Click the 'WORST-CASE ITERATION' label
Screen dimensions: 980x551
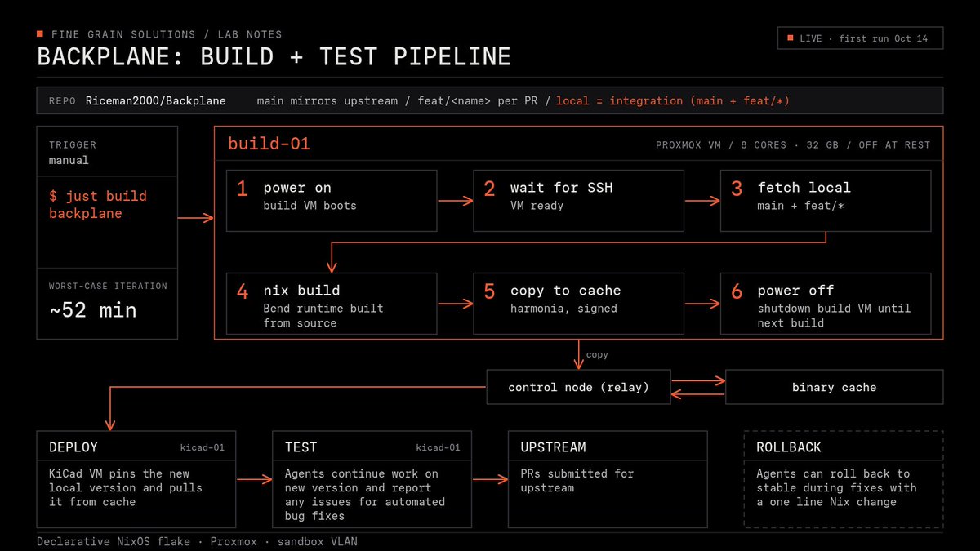[x=108, y=286]
